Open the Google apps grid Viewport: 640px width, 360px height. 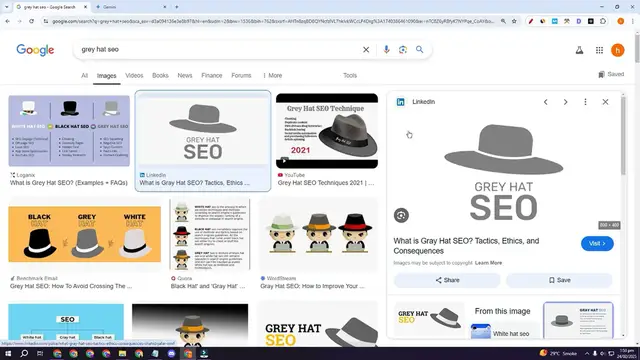599,50
